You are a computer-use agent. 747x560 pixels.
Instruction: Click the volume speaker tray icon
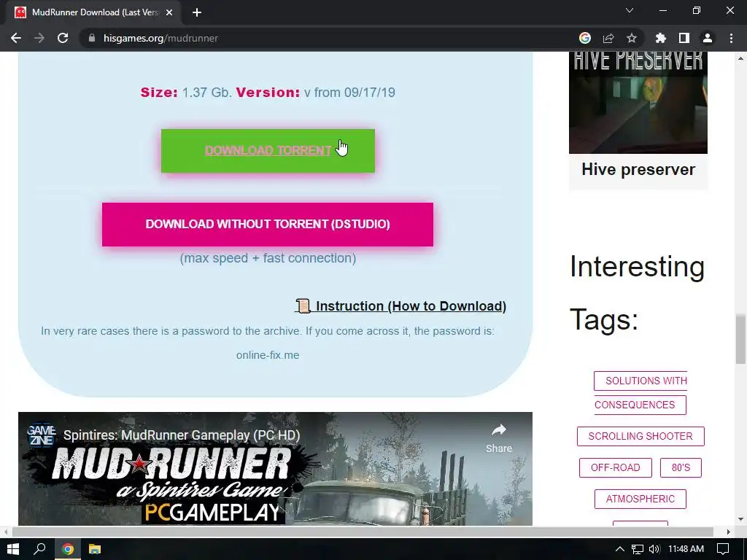654,549
